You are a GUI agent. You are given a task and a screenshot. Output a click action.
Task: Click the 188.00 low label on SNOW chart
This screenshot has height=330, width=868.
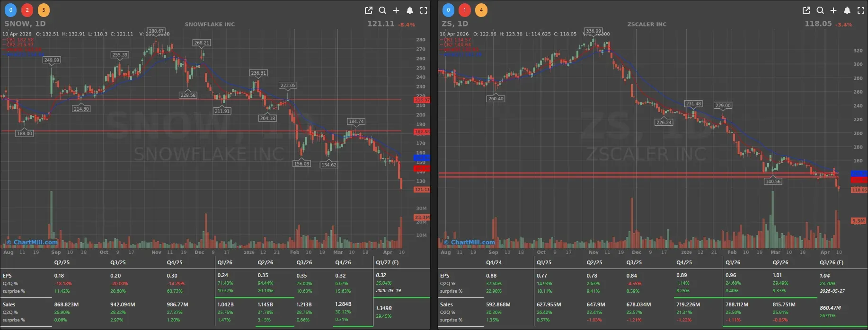pos(25,133)
